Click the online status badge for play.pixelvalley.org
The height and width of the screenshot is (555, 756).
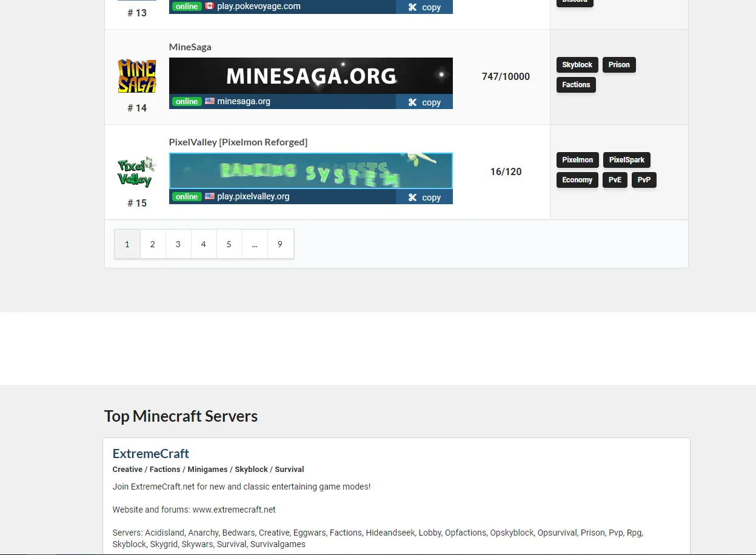coord(187,196)
